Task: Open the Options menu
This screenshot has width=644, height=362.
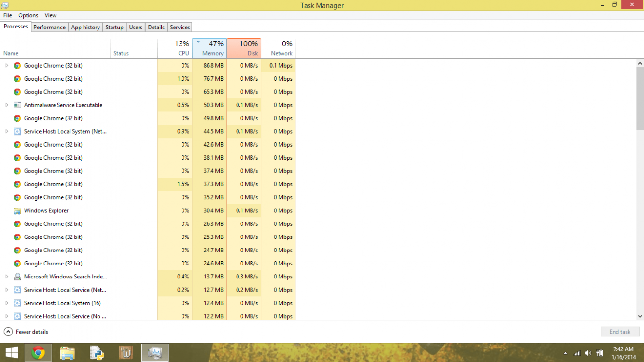Action: (x=28, y=15)
